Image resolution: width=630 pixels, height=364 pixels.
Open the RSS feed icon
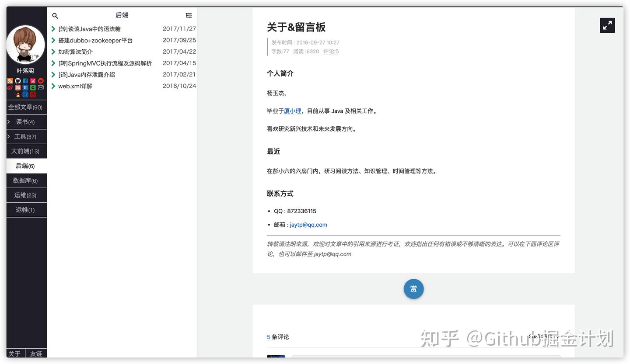pos(10,80)
